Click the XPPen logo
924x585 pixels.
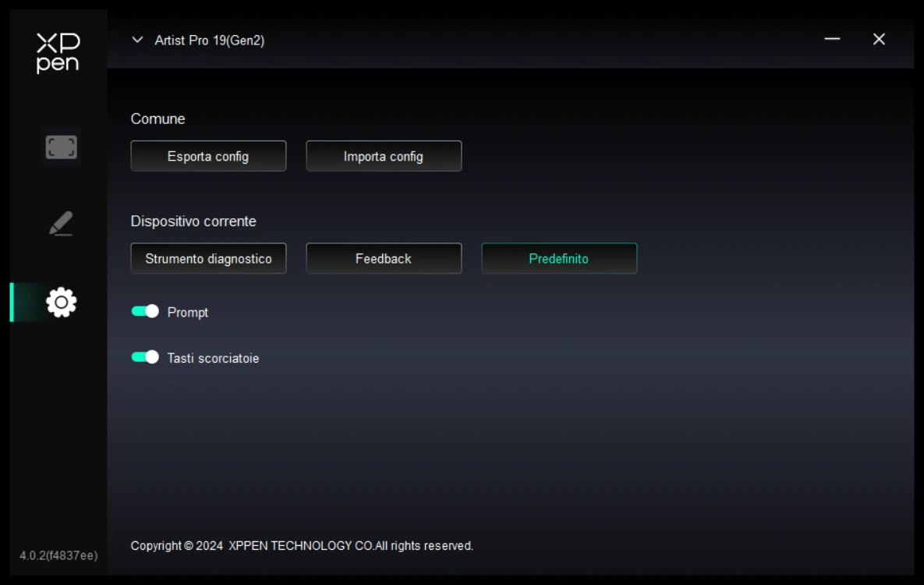point(58,53)
